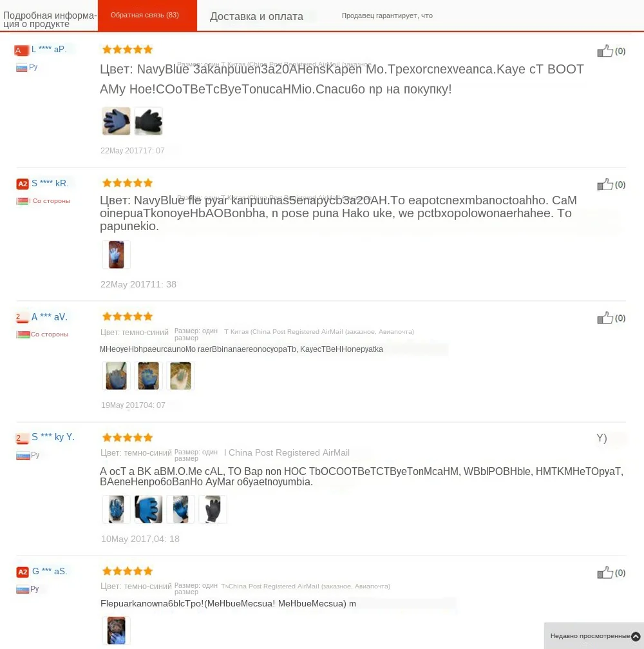
Task: Switch to Доставка и оплата tab
Action: tap(256, 17)
